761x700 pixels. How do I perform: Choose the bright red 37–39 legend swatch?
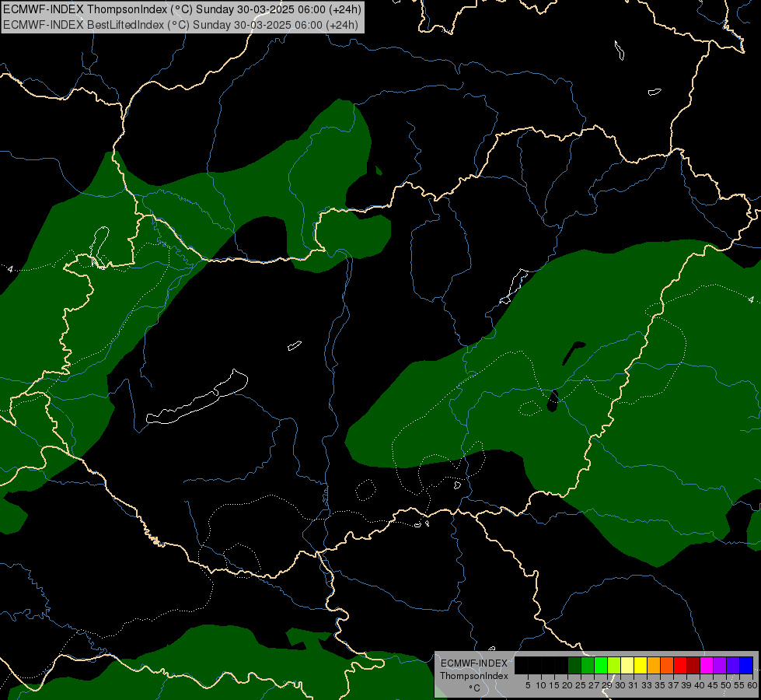680,665
